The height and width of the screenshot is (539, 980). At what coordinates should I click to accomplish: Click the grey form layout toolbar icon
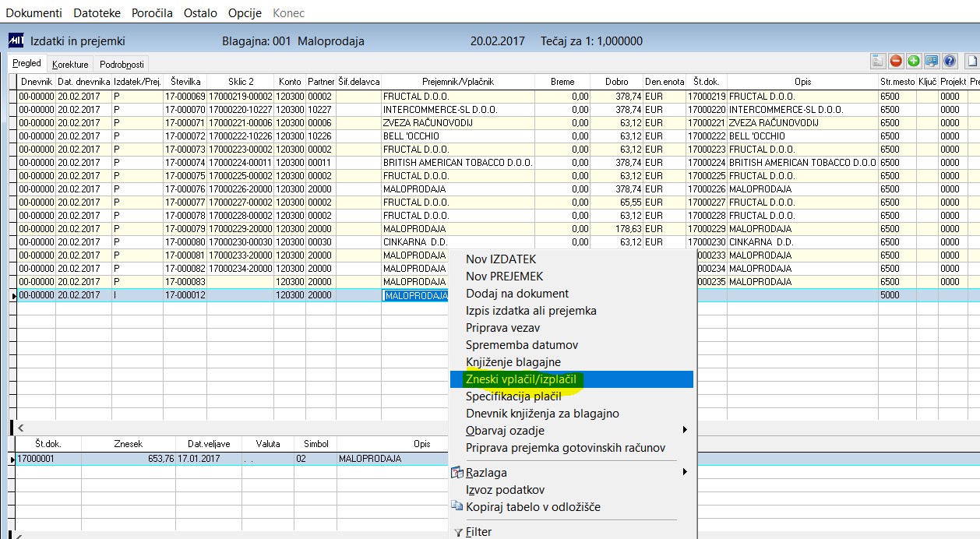point(878,61)
